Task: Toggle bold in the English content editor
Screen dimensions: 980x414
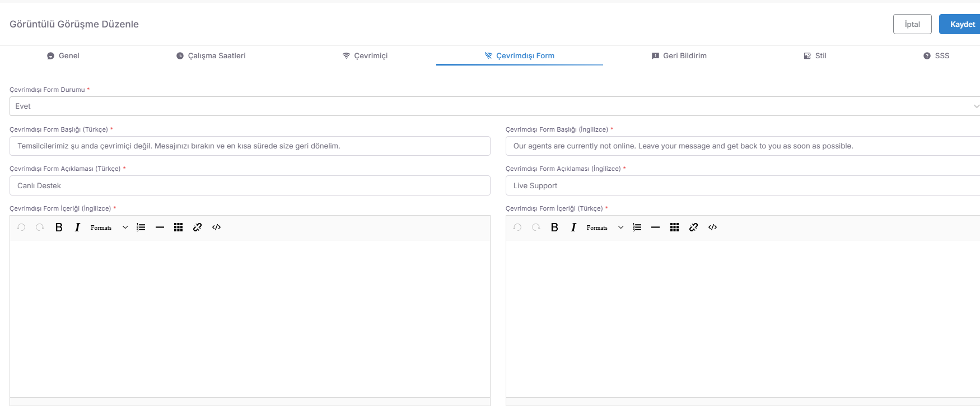Action: 59,227
